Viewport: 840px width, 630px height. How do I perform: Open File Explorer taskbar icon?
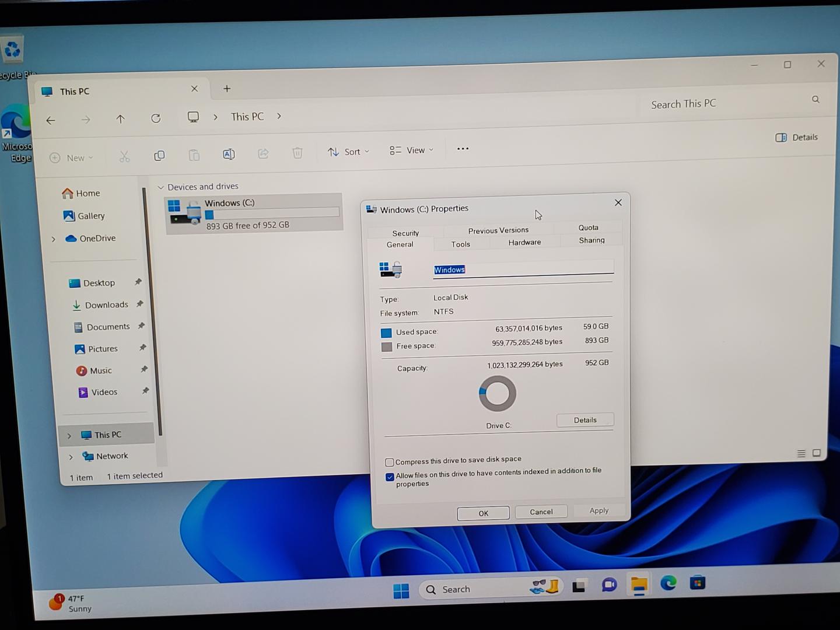(x=639, y=584)
